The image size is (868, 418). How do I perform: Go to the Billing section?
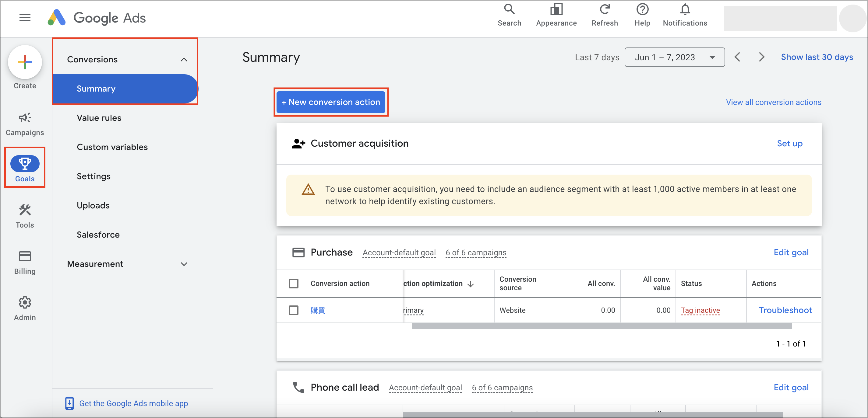click(x=25, y=263)
